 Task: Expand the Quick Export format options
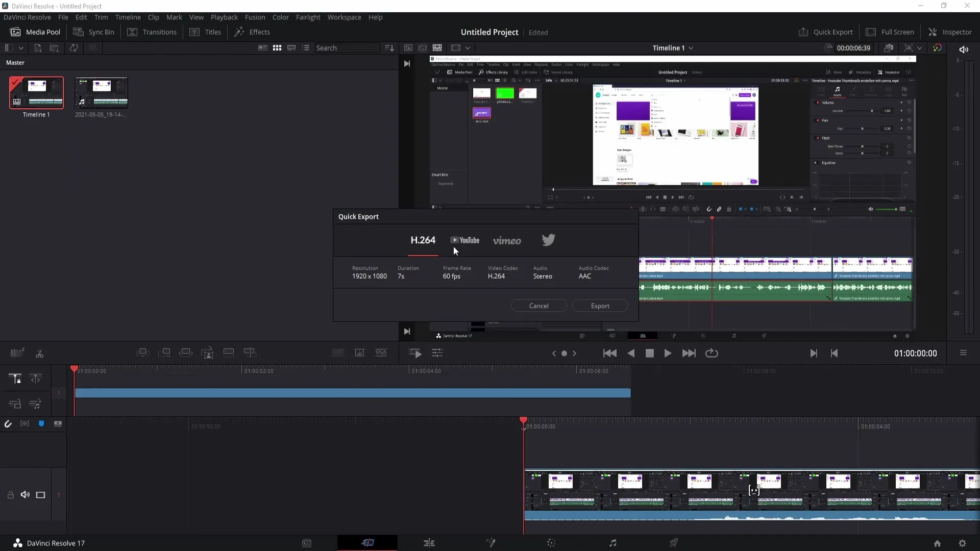pyautogui.click(x=423, y=240)
